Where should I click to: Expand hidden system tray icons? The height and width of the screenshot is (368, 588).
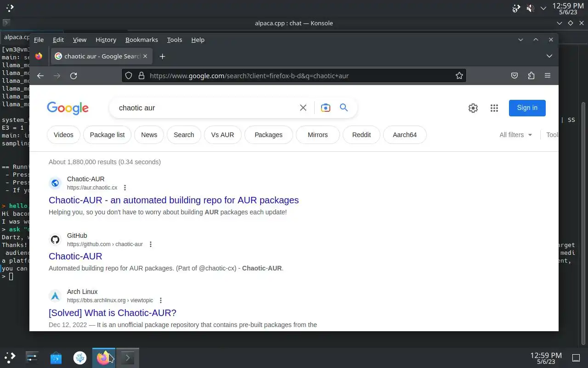(543, 8)
